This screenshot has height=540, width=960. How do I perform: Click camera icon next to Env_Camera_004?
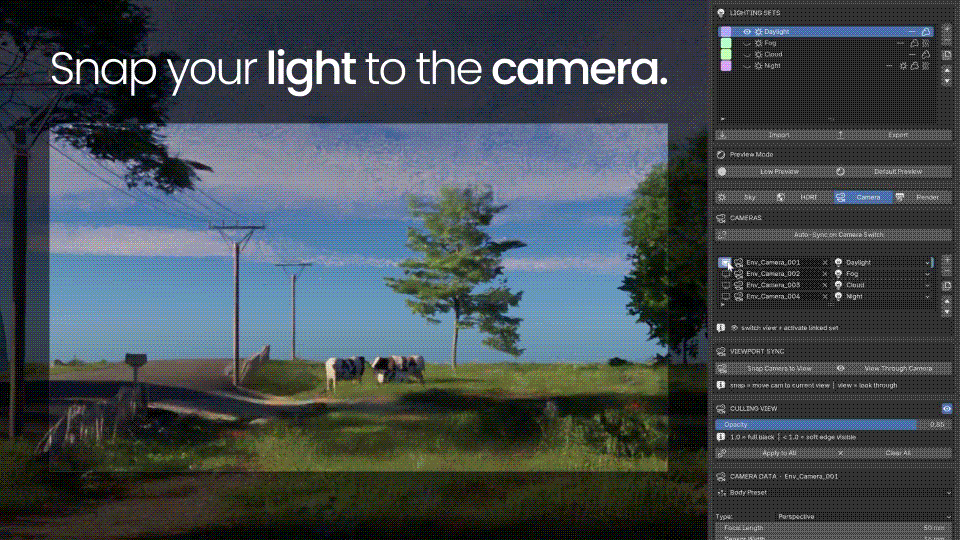pyautogui.click(x=738, y=296)
